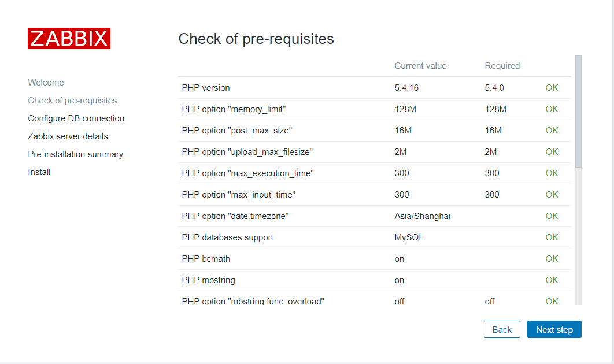The width and height of the screenshot is (614, 364).
Task: Click the MySQL databases support value
Action: click(409, 237)
